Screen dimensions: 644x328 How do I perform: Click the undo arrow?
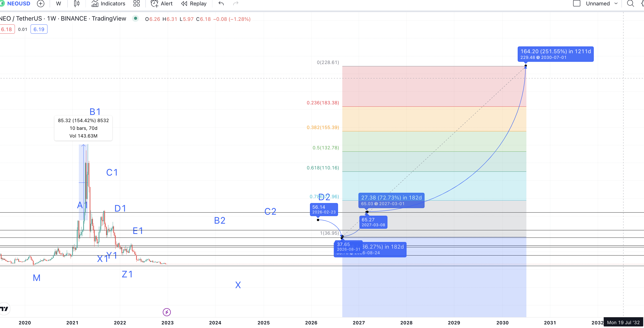click(x=221, y=4)
